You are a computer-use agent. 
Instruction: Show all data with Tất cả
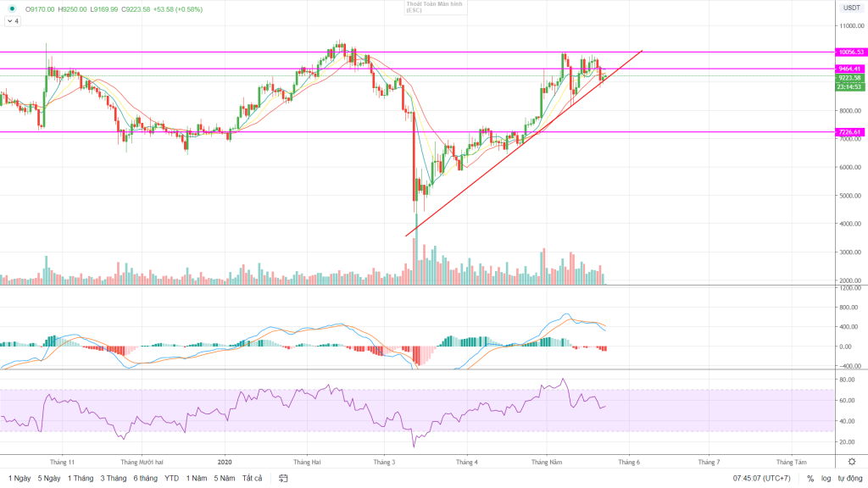click(x=252, y=479)
